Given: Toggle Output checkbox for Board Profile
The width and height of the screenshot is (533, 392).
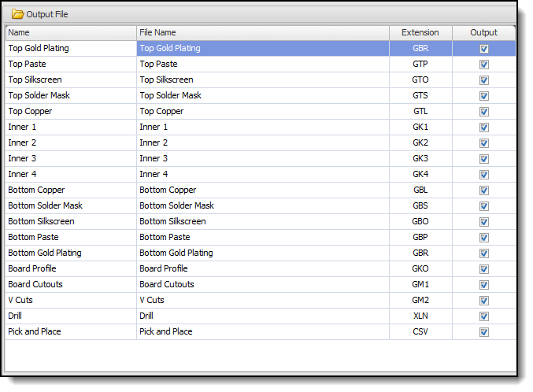Looking at the screenshot, I should [x=483, y=269].
